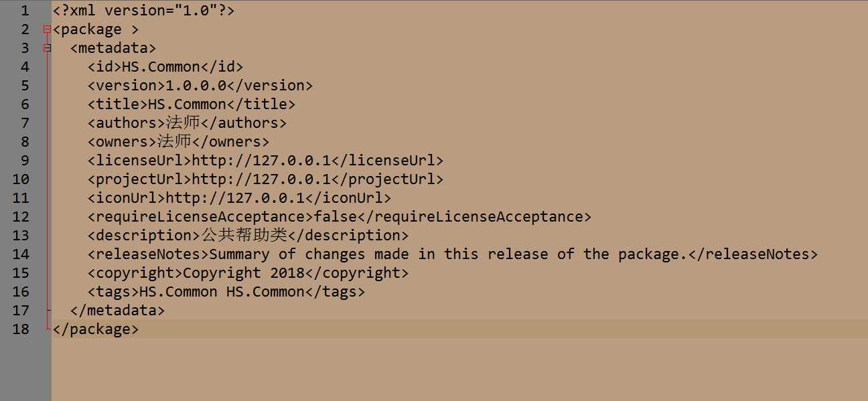Click the 1.0.0.0 version value
Viewport: 868px width, 401px height.
click(x=196, y=86)
